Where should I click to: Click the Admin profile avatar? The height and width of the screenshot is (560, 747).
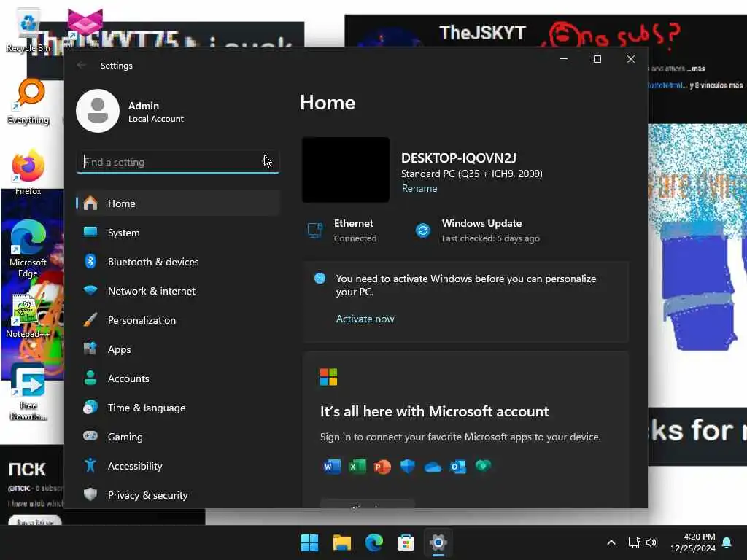98,111
